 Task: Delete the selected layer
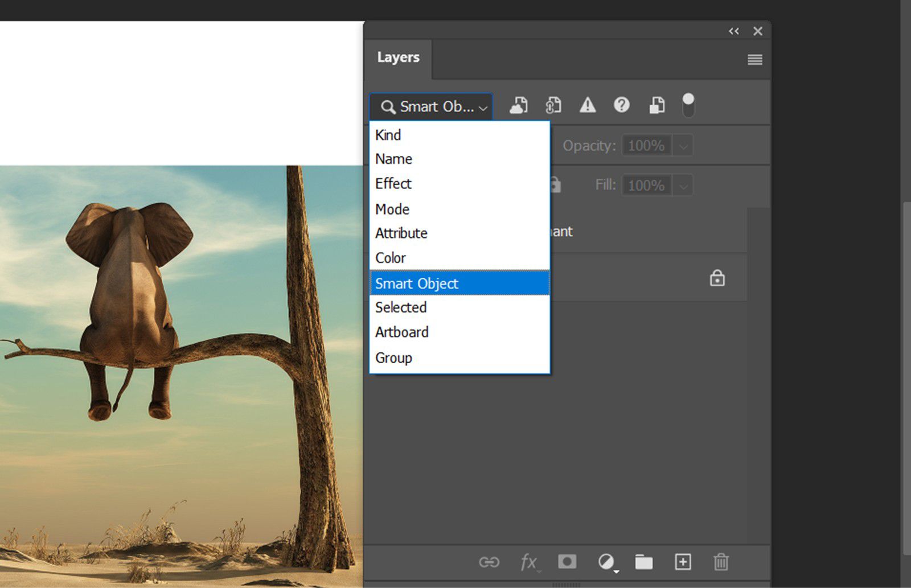720,562
